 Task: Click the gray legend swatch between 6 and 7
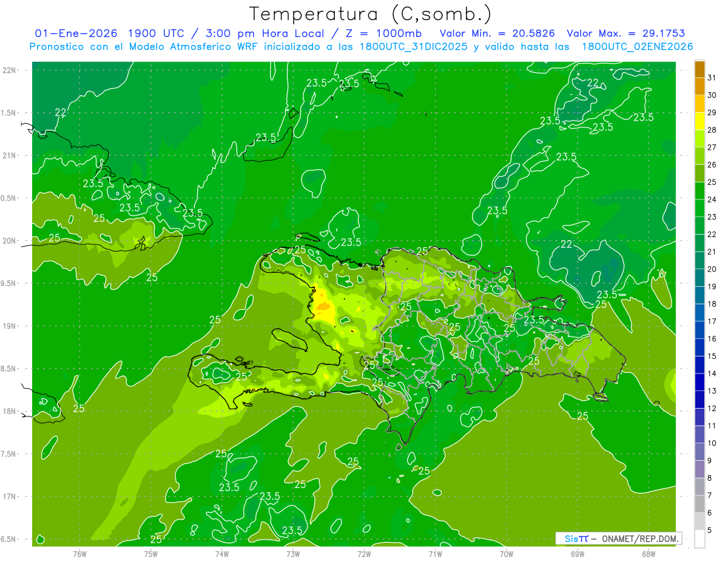[x=699, y=504]
